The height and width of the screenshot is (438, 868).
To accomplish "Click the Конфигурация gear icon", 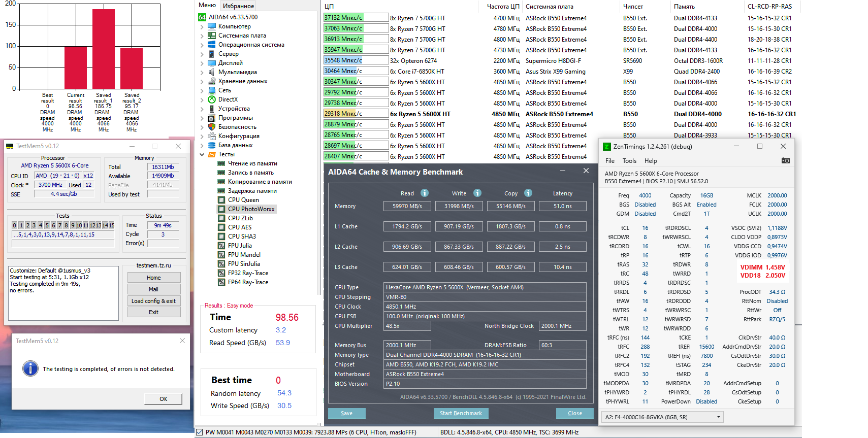I will coord(212,136).
